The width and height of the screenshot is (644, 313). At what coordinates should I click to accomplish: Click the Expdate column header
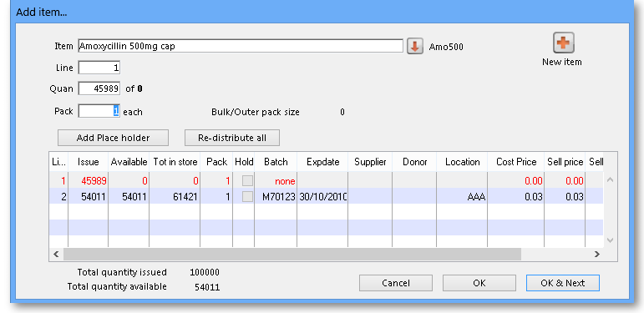point(322,162)
